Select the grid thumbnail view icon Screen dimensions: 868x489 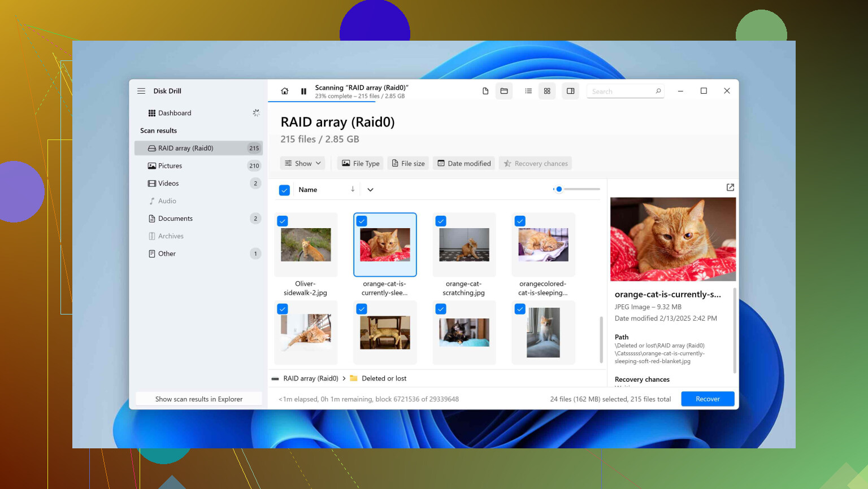point(547,91)
